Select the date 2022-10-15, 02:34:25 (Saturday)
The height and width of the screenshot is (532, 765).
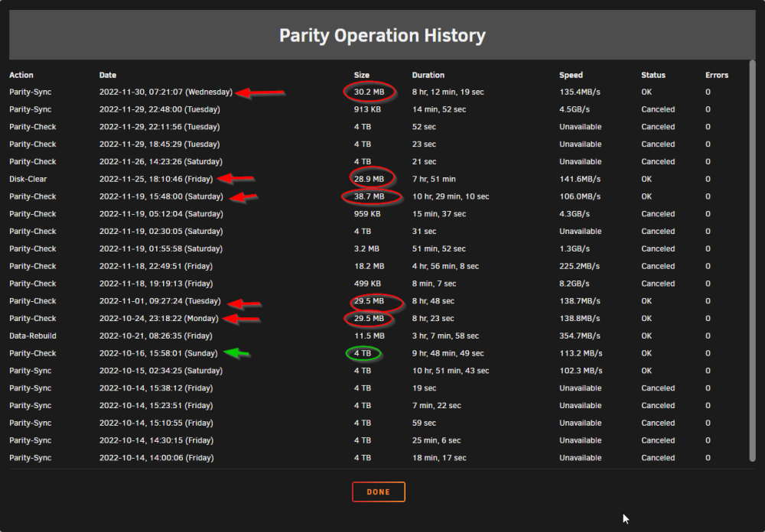(x=161, y=371)
